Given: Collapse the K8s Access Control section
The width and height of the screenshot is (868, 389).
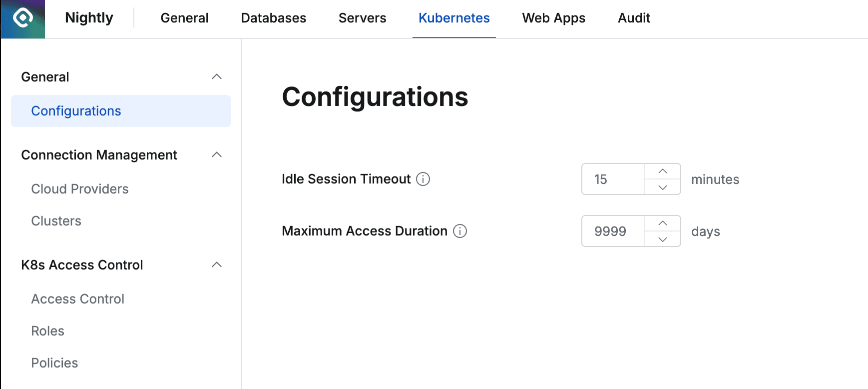Looking at the screenshot, I should 217,264.
